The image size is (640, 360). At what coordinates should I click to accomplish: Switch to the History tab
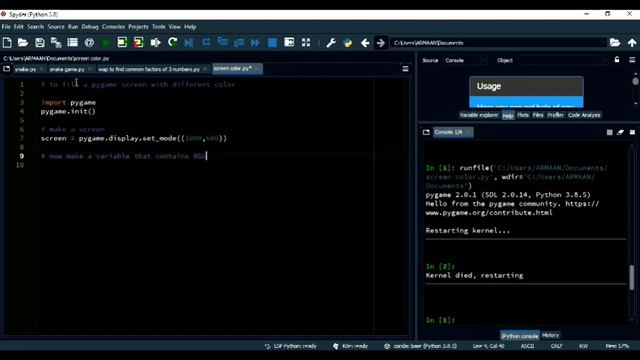tap(550, 335)
